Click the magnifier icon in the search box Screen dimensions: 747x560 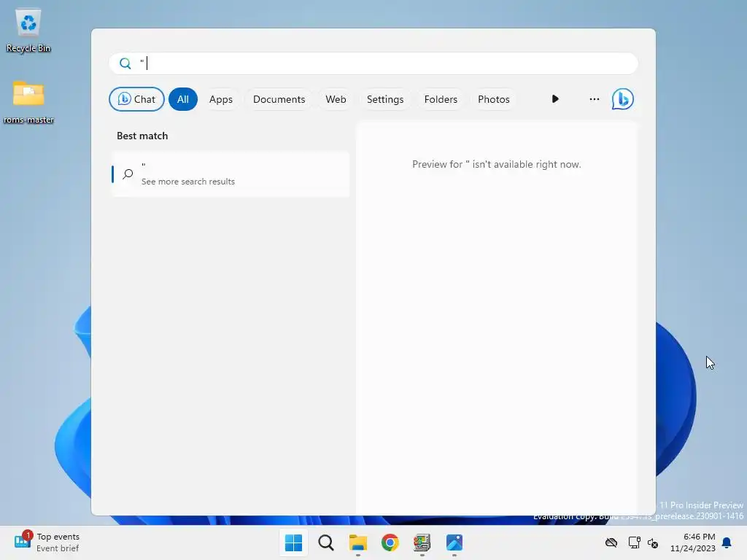click(125, 63)
